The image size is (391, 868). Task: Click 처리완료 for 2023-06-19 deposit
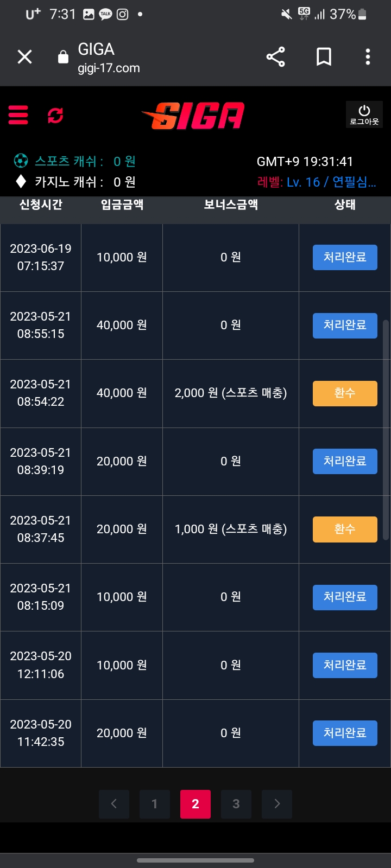345,257
